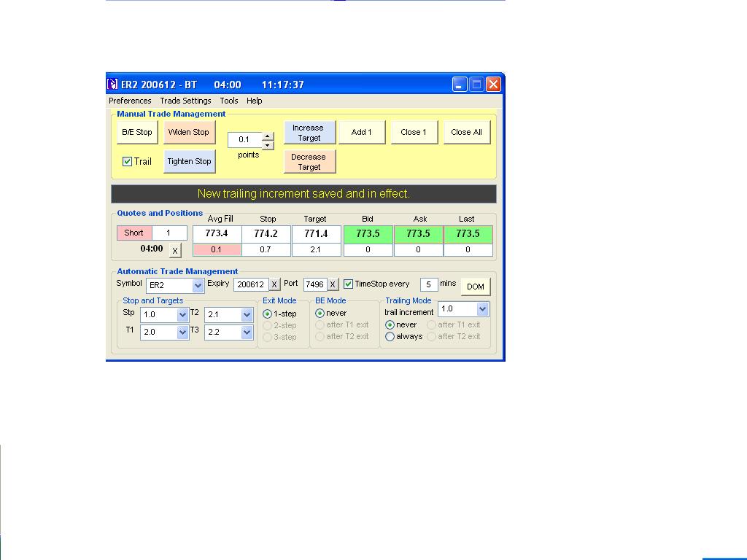Clear Port with its X button
Image resolution: width=747 pixels, height=560 pixels.
tap(333, 284)
